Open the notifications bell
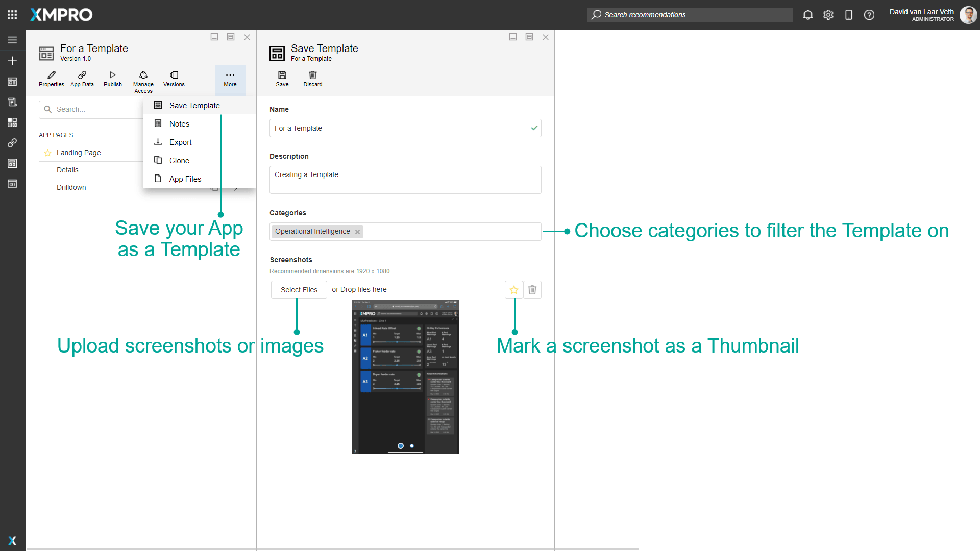This screenshot has width=980, height=551. point(807,15)
